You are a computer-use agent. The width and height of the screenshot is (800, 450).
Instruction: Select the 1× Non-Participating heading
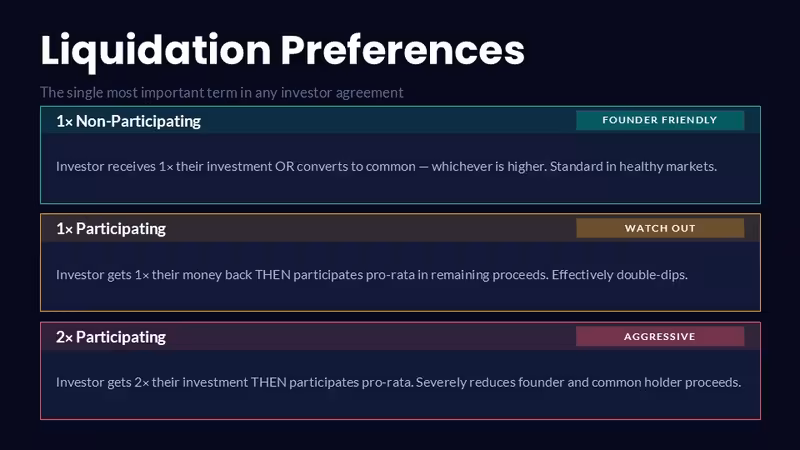(128, 121)
